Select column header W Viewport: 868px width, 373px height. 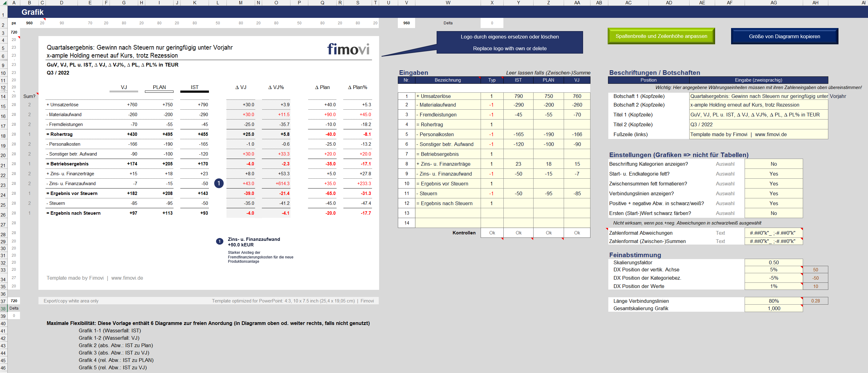[x=448, y=3]
